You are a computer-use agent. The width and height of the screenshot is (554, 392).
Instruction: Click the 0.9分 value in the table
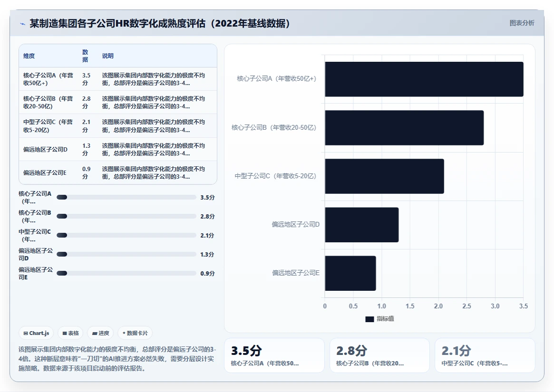[x=86, y=172]
